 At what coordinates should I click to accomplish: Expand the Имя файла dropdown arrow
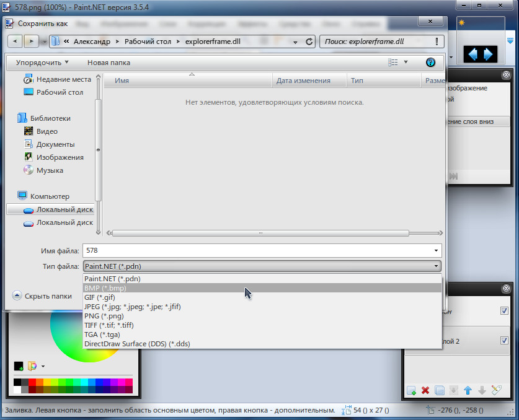pos(436,251)
